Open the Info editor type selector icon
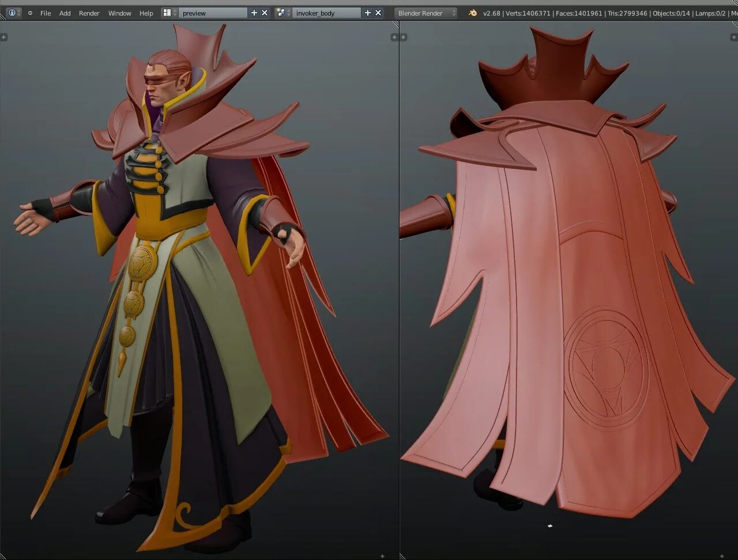 pyautogui.click(x=13, y=13)
